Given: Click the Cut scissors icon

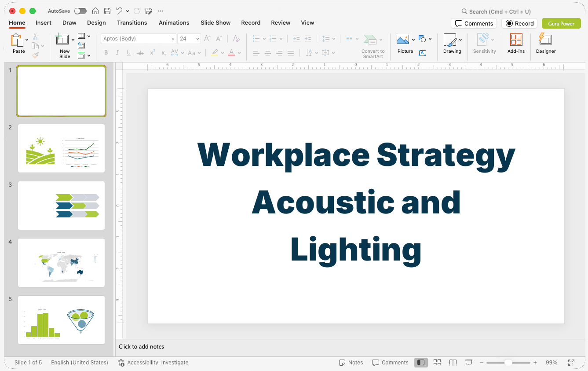Looking at the screenshot, I should pos(35,37).
